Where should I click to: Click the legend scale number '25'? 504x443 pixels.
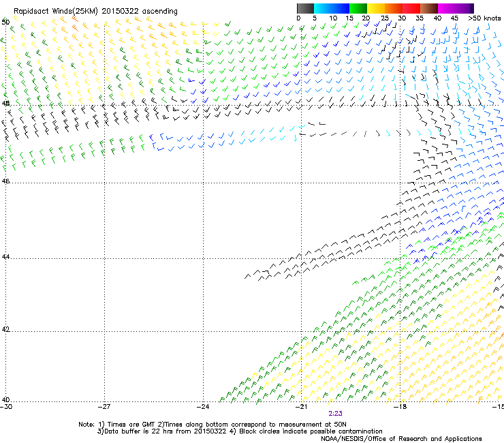click(385, 18)
